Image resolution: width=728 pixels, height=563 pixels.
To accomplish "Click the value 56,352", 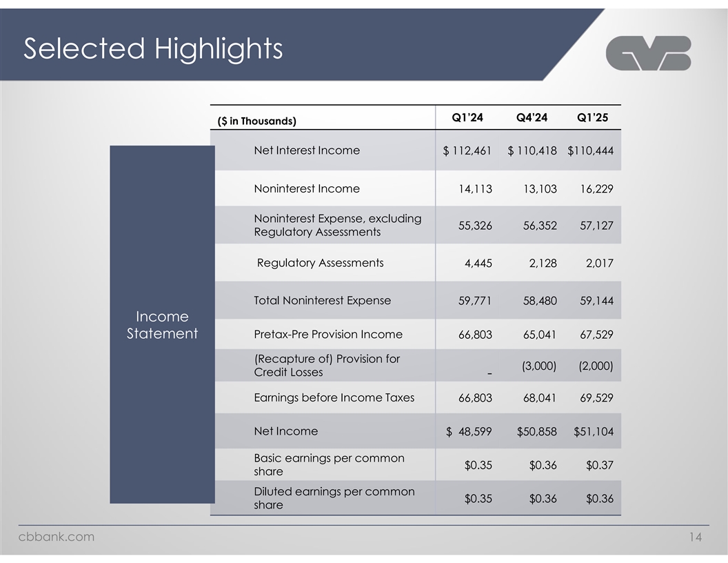I will (x=540, y=226).
